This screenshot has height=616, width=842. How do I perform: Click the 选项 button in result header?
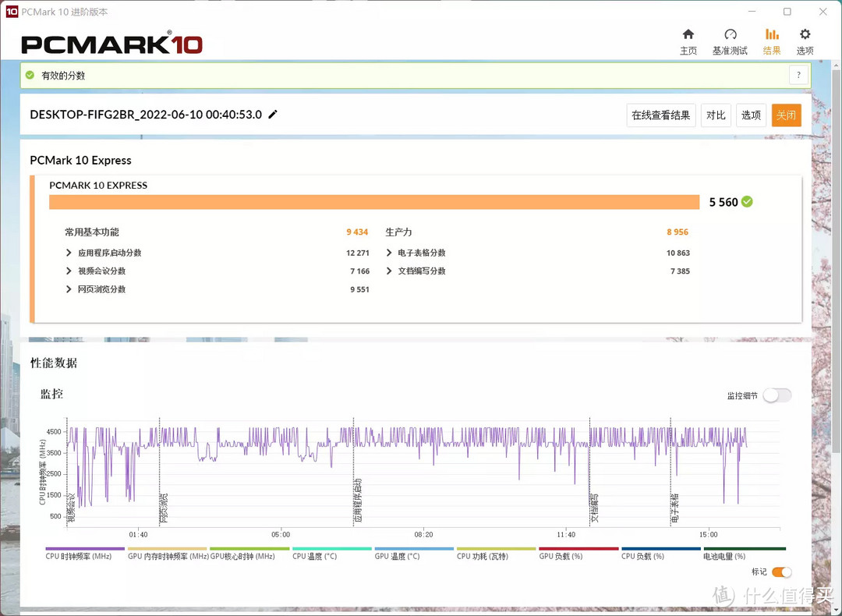751,115
